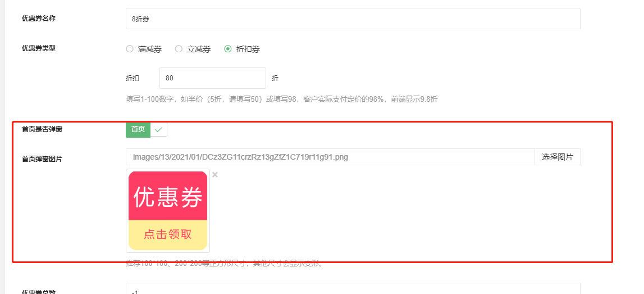Select the 立减券 coupon type
Image resolution: width=644 pixels, height=294 pixels.
pos(193,49)
